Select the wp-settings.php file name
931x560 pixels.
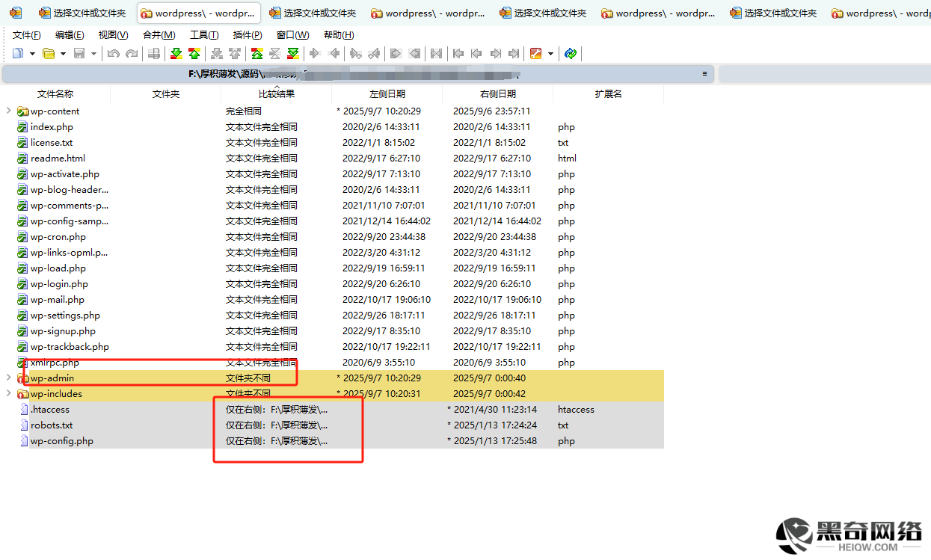pyautogui.click(x=65, y=316)
